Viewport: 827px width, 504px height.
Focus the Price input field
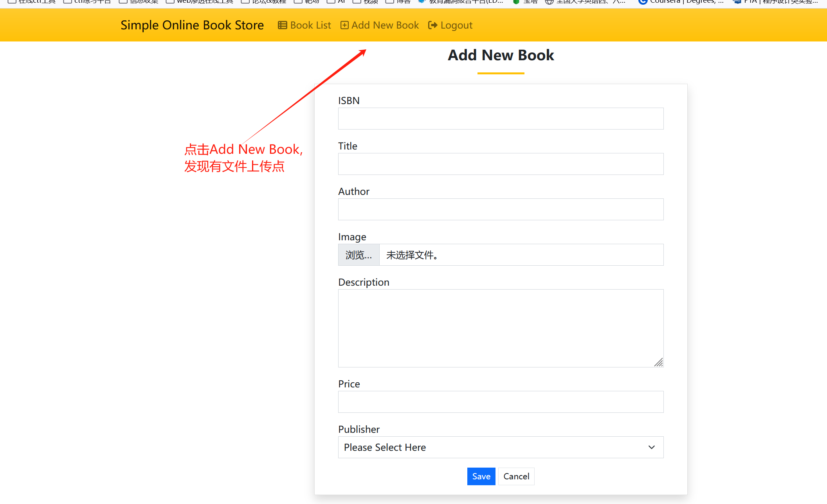click(501, 402)
